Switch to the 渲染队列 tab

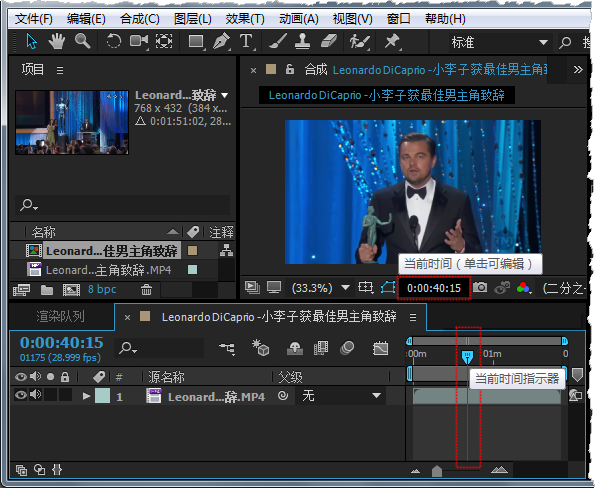point(60,316)
